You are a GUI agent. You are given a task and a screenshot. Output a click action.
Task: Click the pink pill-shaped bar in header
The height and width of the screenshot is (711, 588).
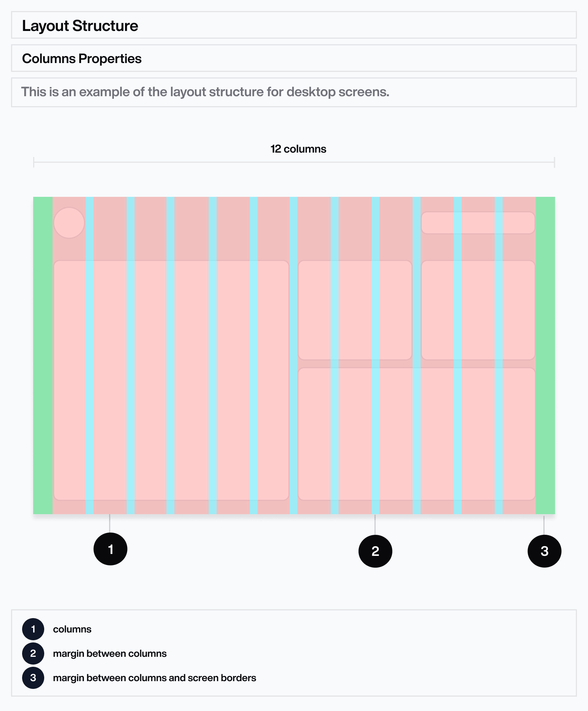478,223
